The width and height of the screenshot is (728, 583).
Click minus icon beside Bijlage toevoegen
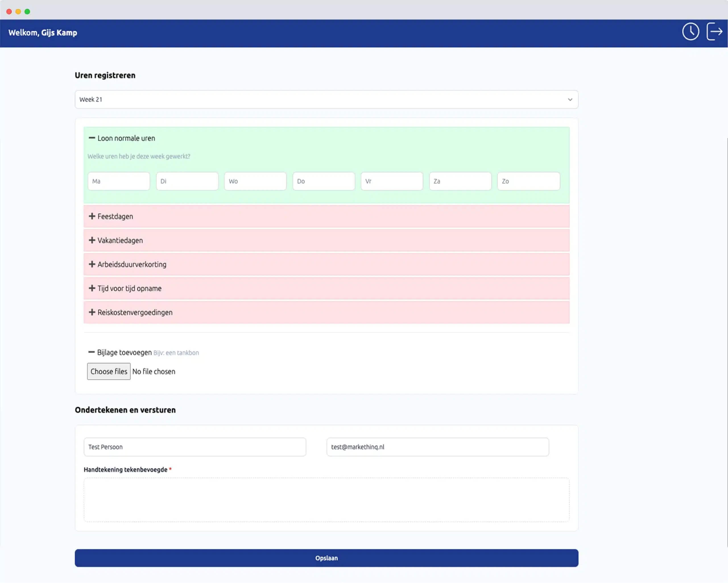pyautogui.click(x=91, y=352)
